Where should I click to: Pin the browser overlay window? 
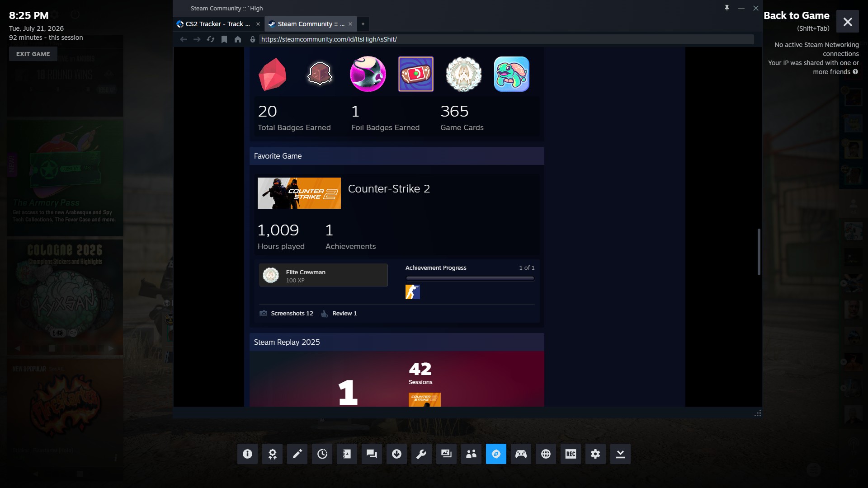tap(727, 8)
